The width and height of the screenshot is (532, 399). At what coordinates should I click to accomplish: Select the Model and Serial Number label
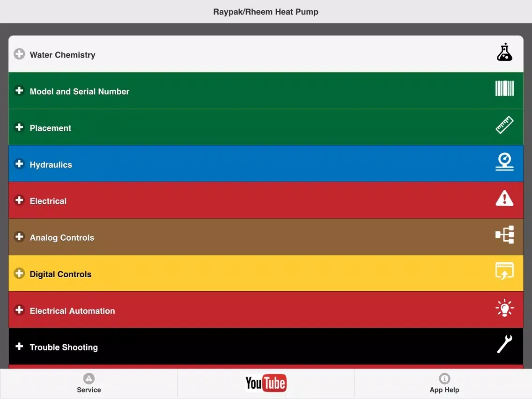click(x=80, y=92)
